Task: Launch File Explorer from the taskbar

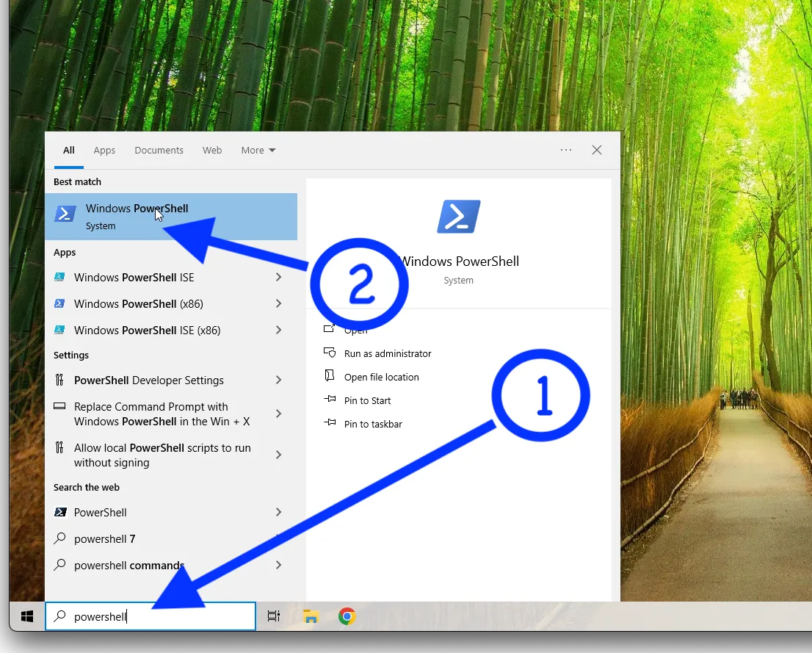Action: coord(311,617)
